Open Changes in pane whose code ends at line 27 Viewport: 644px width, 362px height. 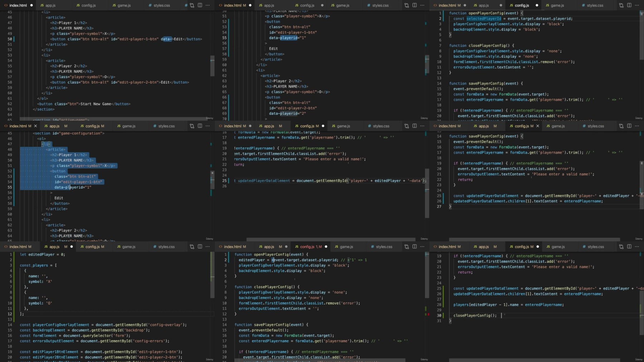[621, 126]
